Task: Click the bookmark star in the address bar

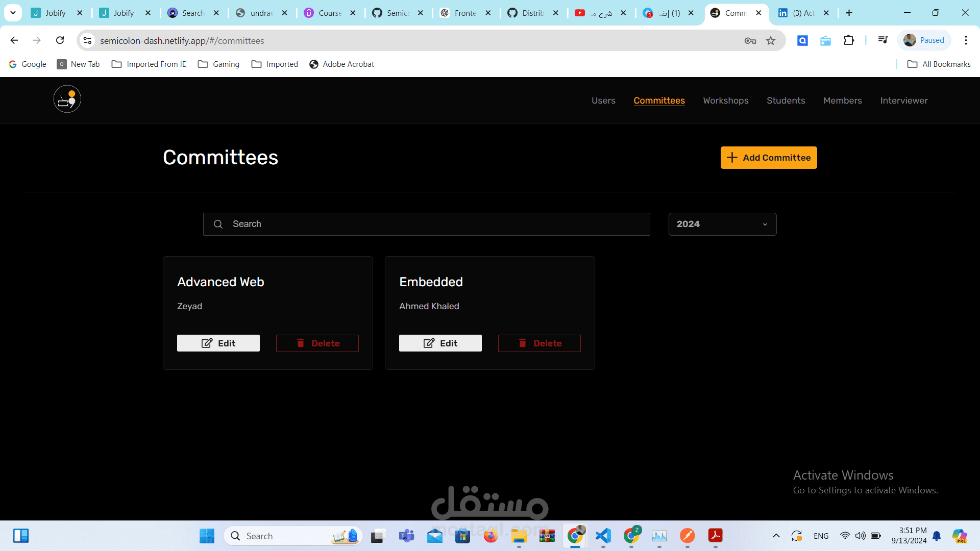Action: (771, 40)
